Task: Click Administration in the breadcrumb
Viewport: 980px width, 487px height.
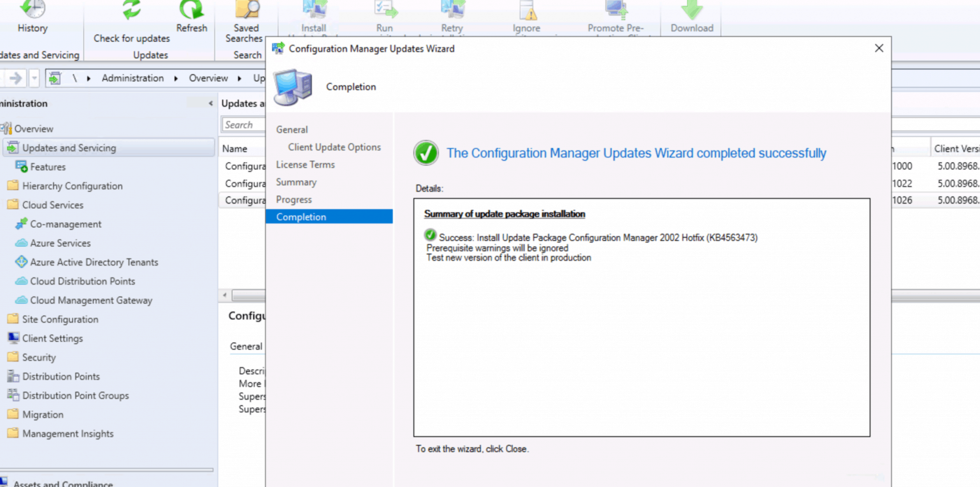Action: [133, 78]
